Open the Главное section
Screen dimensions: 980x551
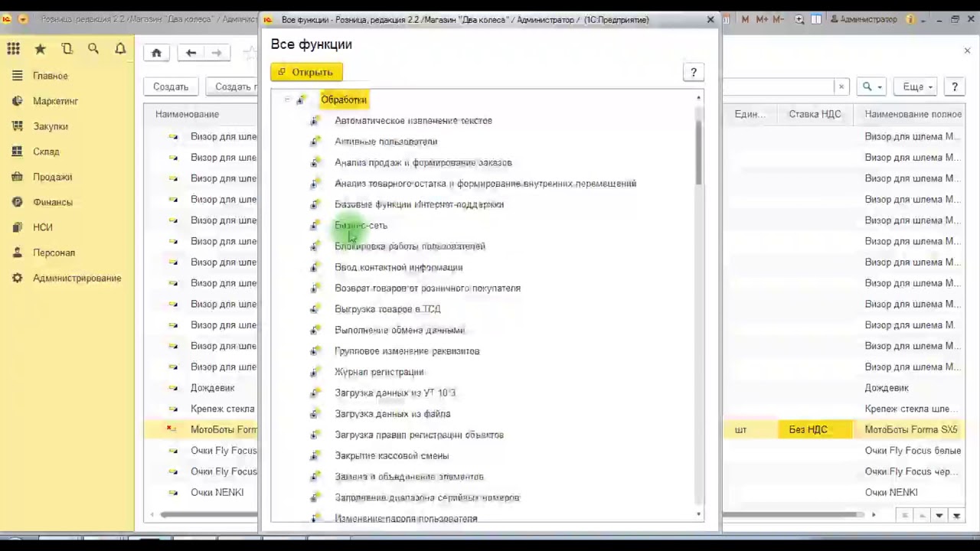pos(50,76)
